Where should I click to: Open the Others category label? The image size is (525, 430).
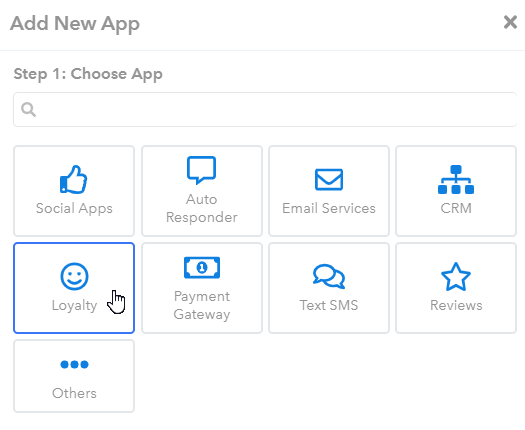74,393
